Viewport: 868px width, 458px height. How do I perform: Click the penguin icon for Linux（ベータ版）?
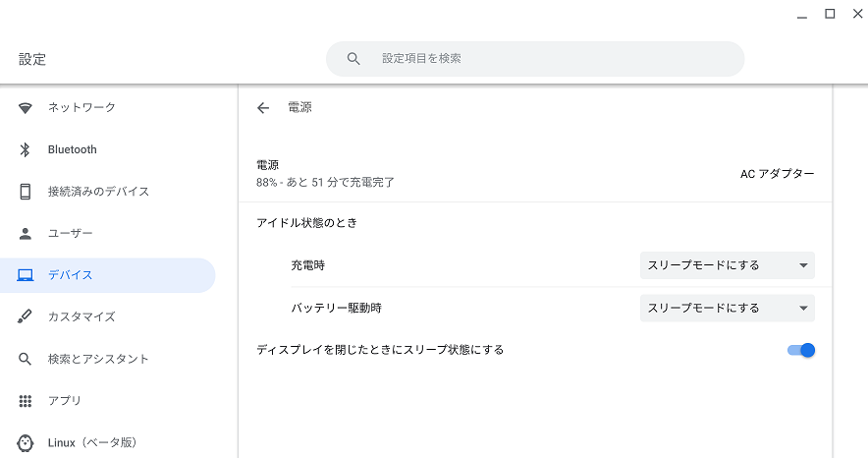click(25, 442)
